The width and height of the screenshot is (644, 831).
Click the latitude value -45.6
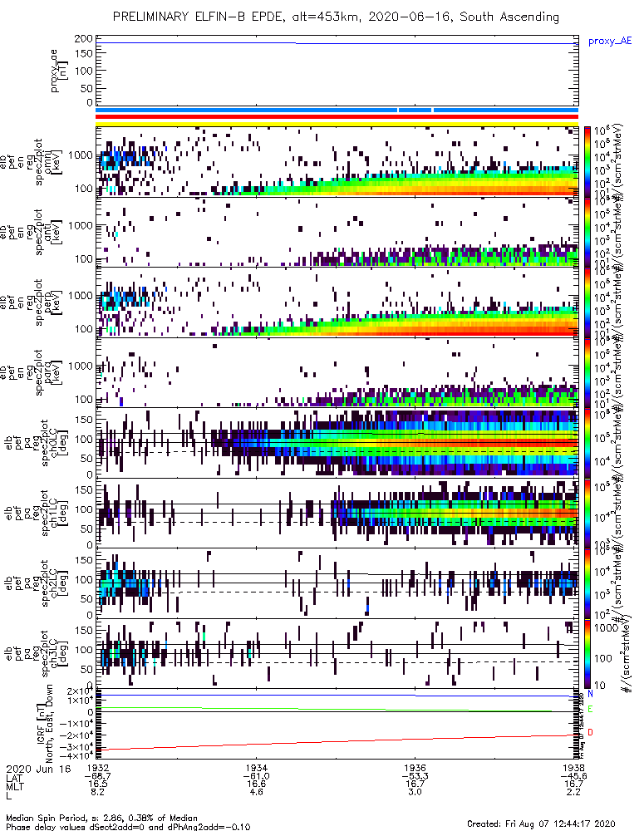(x=573, y=776)
